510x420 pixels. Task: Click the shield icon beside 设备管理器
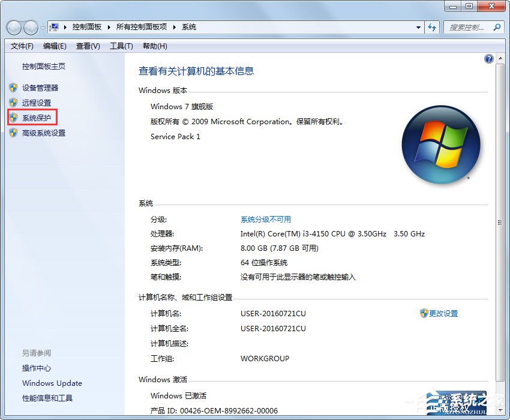(13, 86)
